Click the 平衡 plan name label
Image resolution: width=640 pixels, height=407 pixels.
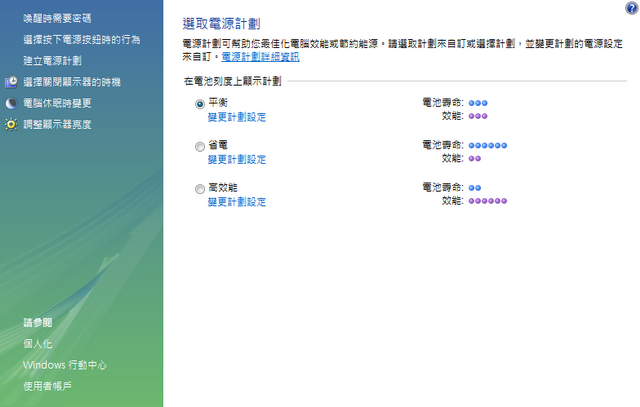click(218, 102)
